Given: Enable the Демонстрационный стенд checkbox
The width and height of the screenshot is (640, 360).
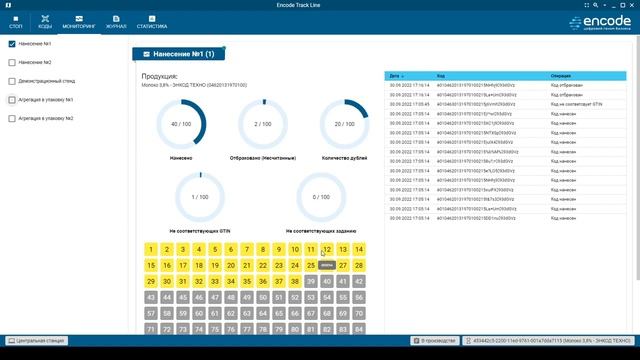Looking at the screenshot, I should [x=12, y=81].
